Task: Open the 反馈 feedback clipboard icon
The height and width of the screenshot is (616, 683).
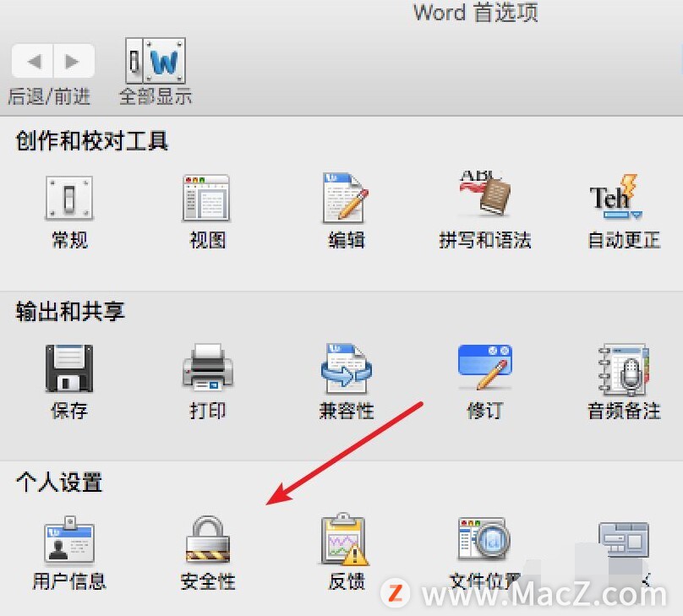Action: (345, 539)
